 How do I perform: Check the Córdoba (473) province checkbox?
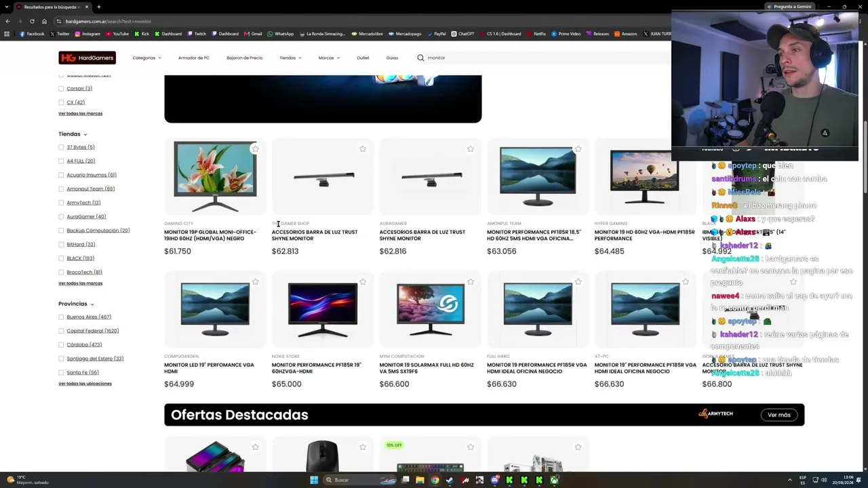pyautogui.click(x=61, y=344)
